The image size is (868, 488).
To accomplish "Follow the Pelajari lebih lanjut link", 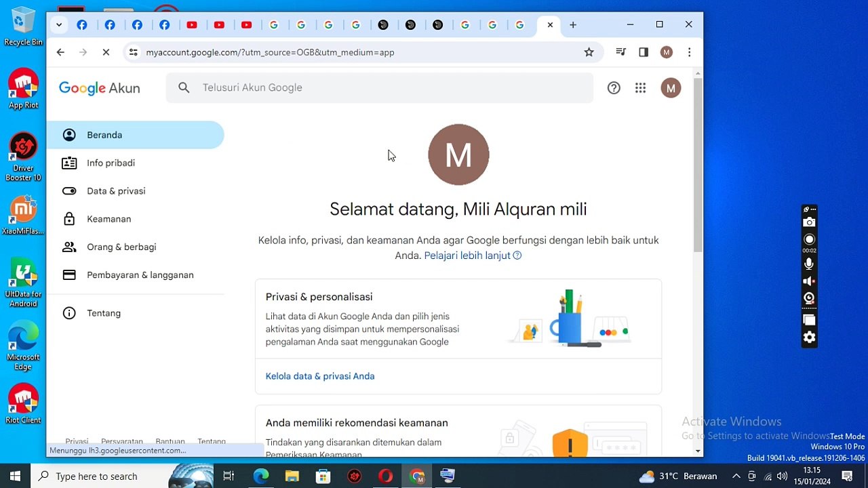I will point(473,256).
